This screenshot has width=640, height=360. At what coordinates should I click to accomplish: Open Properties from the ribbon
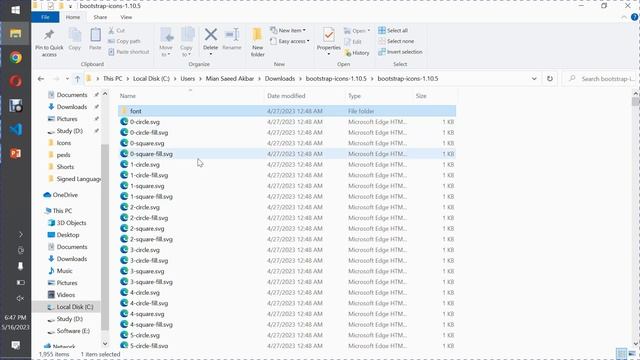point(329,42)
